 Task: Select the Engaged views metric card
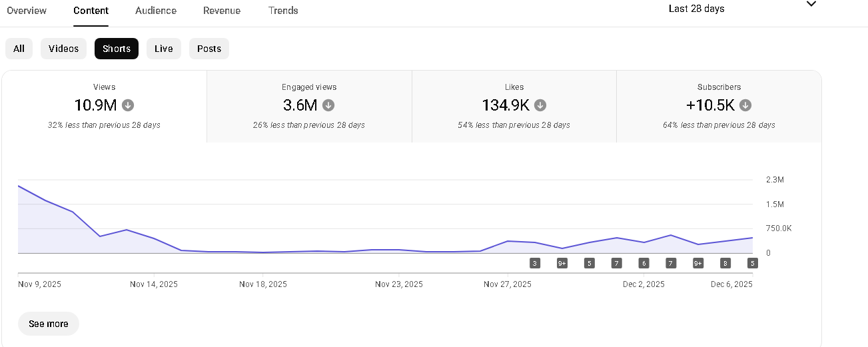pyautogui.click(x=309, y=107)
